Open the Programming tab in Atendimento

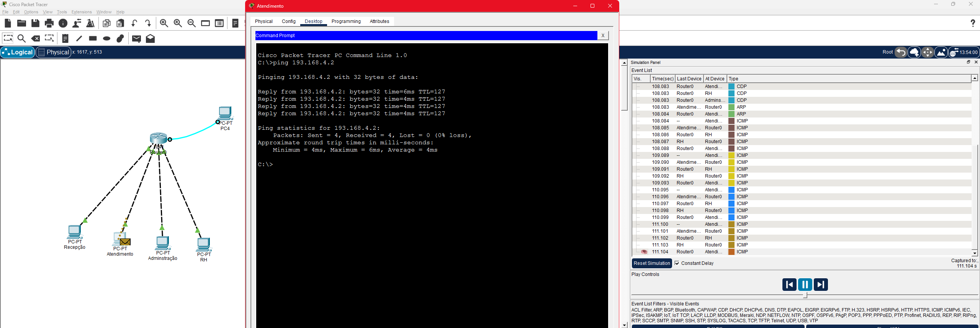click(x=346, y=21)
